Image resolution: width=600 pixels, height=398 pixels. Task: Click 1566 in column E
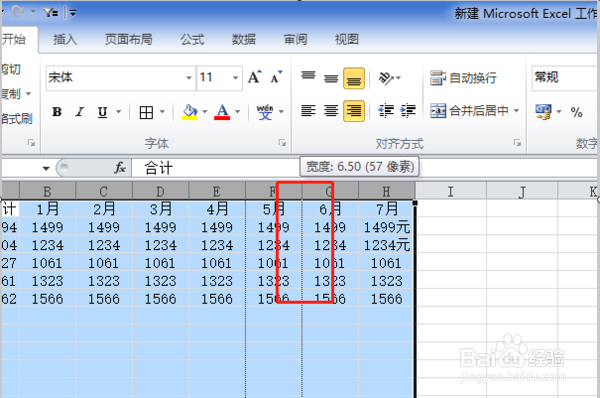[217, 299]
